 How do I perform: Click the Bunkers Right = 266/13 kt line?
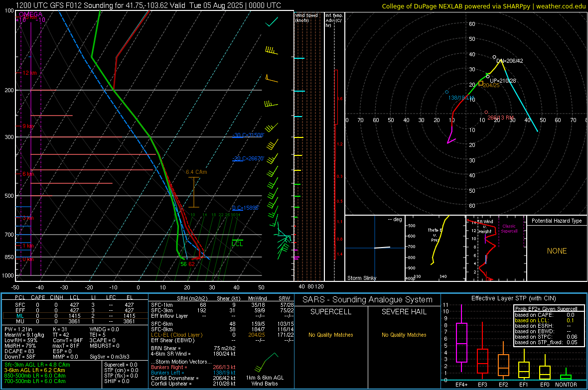pos(193,367)
